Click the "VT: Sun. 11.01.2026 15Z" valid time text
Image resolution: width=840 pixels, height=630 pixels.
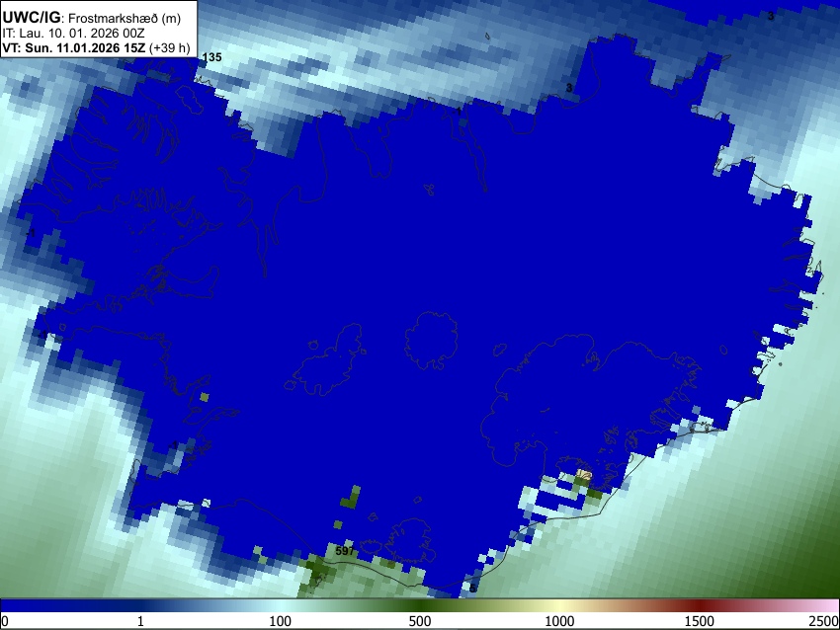coord(73,47)
